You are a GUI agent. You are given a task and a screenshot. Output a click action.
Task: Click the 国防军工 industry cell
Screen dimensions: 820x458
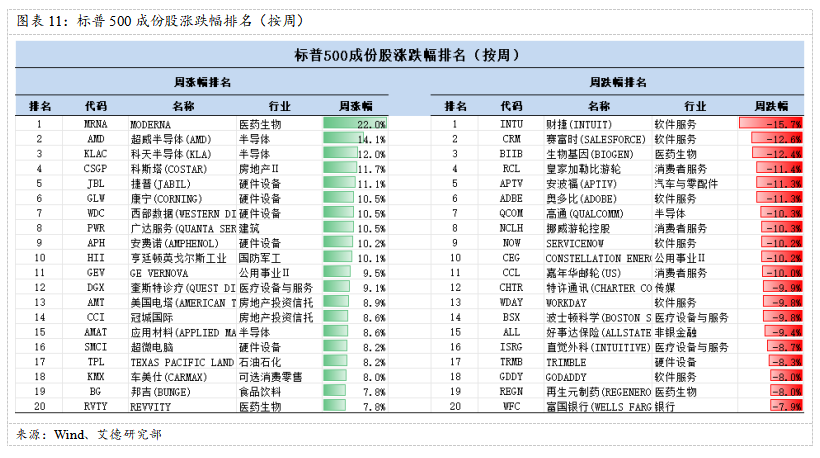pyautogui.click(x=260, y=258)
